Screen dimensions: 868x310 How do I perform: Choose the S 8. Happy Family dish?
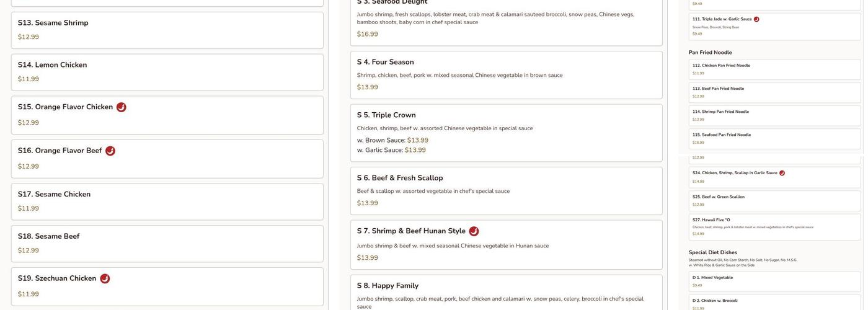tap(506, 292)
